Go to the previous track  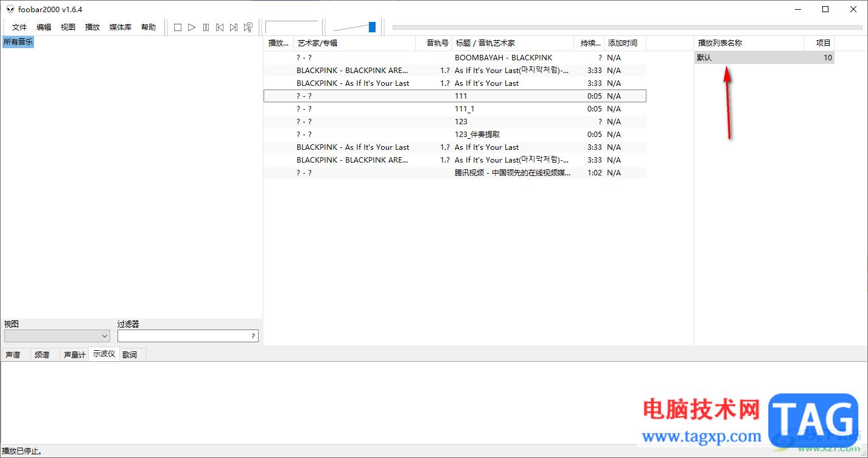[220, 27]
